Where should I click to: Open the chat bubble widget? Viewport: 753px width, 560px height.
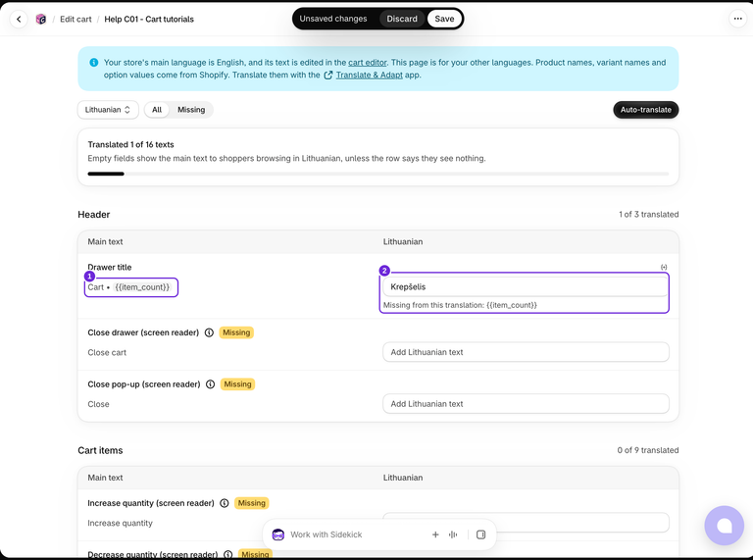(725, 526)
